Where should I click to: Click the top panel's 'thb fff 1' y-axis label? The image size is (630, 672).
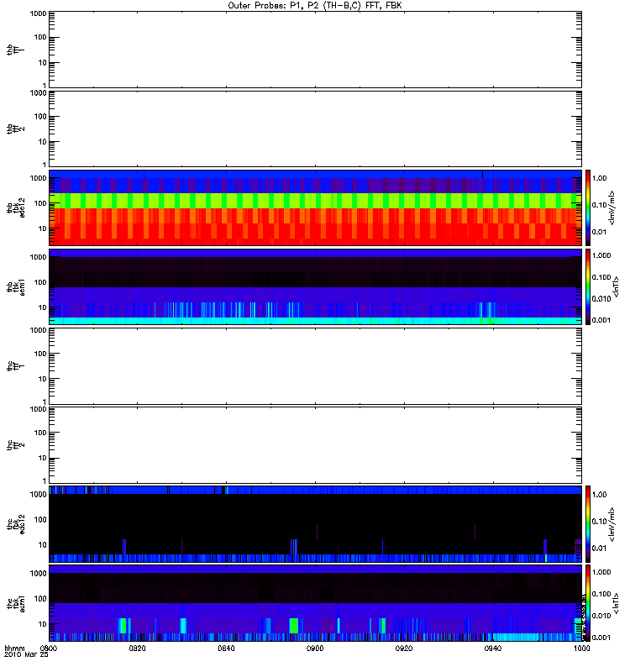click(15, 50)
